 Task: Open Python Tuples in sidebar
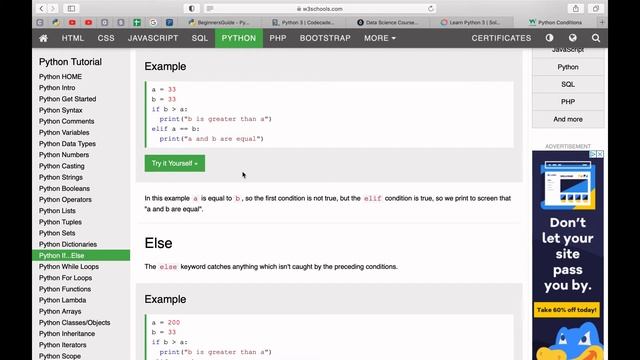60,222
